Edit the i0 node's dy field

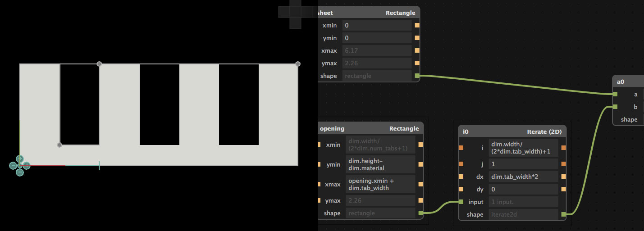click(523, 189)
